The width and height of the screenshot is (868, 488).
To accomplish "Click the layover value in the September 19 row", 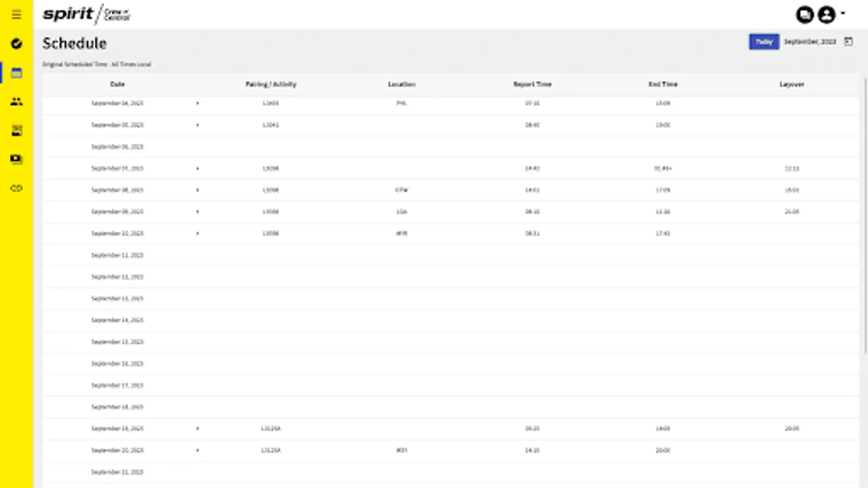I will click(792, 428).
